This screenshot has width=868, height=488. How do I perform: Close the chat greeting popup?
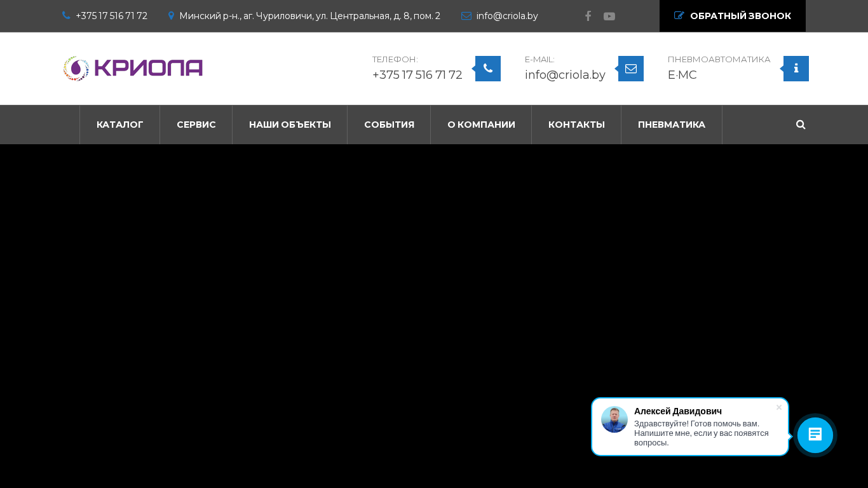(779, 407)
